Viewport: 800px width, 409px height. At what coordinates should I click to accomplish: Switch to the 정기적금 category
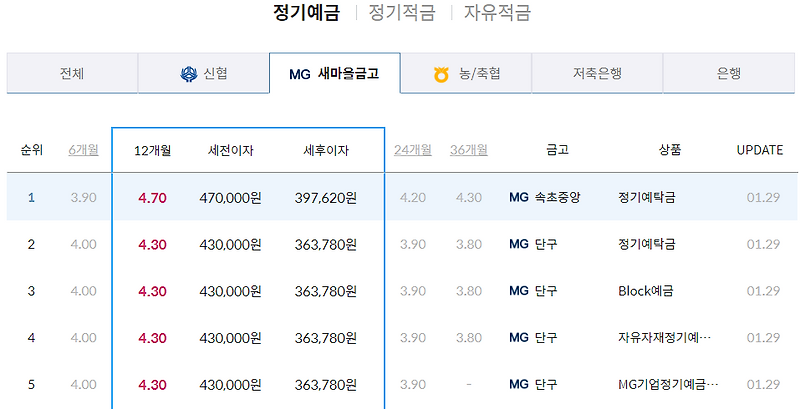tap(402, 12)
